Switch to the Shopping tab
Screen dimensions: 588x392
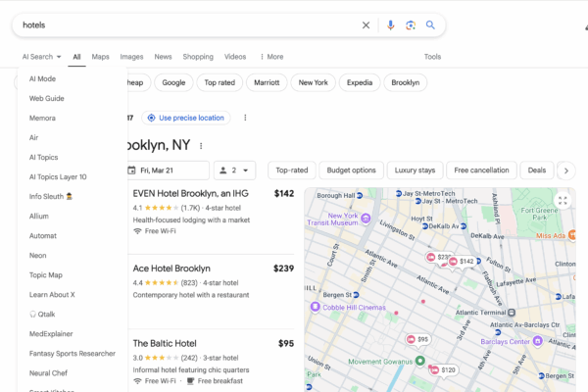click(198, 57)
